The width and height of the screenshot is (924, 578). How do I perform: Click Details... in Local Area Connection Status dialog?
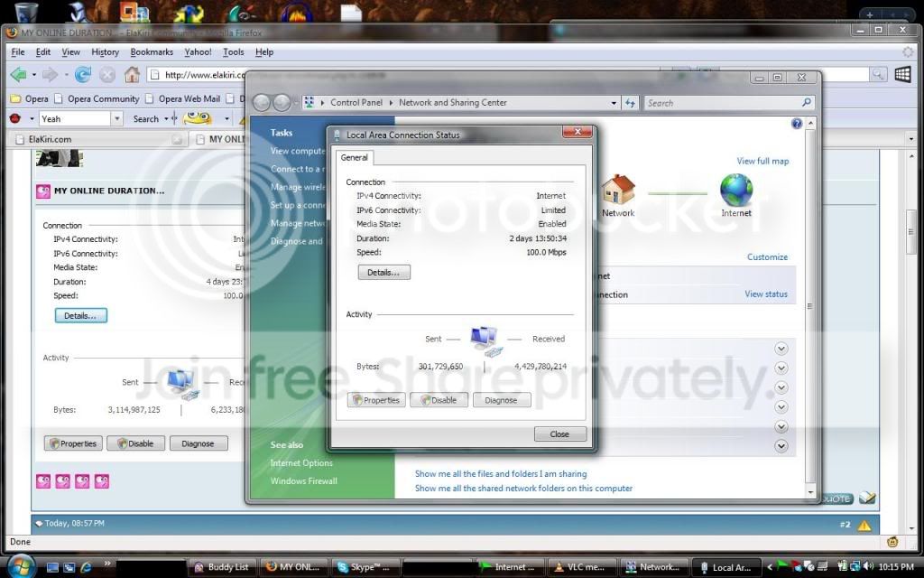coord(383,273)
